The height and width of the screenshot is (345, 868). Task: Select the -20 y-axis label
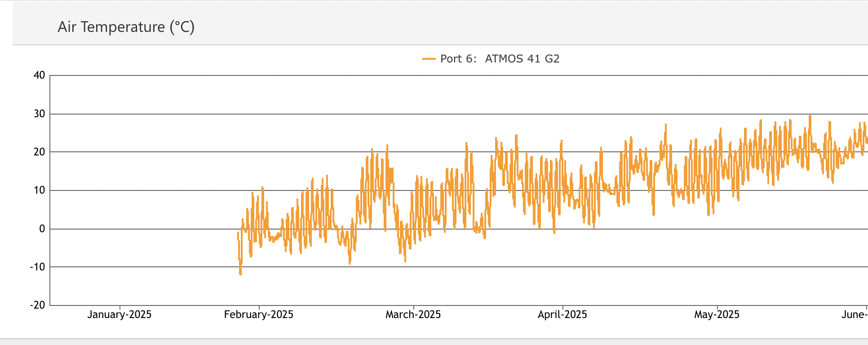point(38,305)
